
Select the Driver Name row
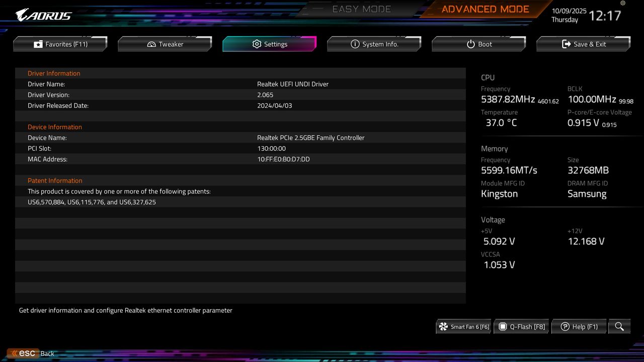[x=241, y=84]
